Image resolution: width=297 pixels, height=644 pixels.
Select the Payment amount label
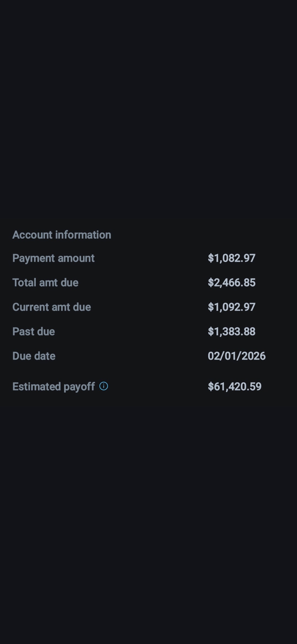(x=53, y=258)
